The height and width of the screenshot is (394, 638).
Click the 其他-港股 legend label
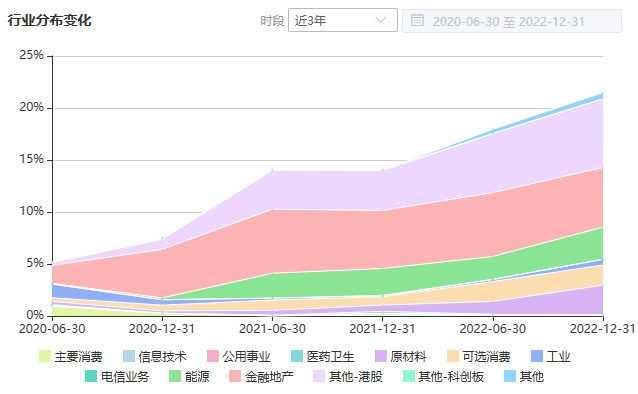(356, 376)
